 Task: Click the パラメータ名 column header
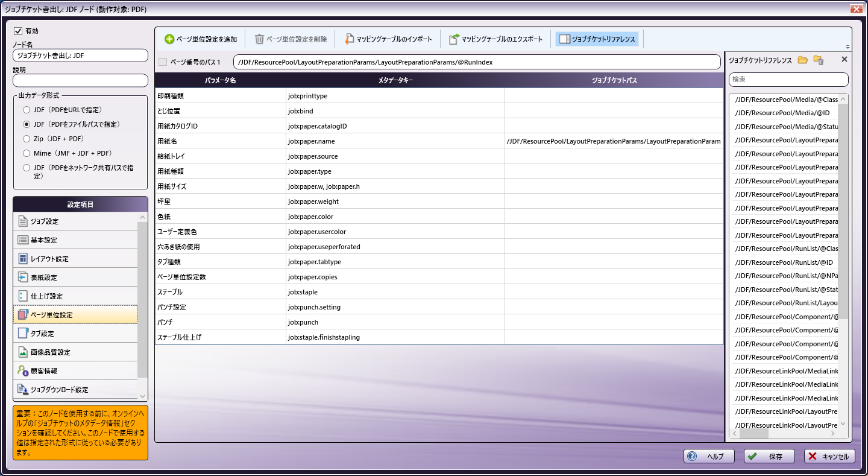220,80
